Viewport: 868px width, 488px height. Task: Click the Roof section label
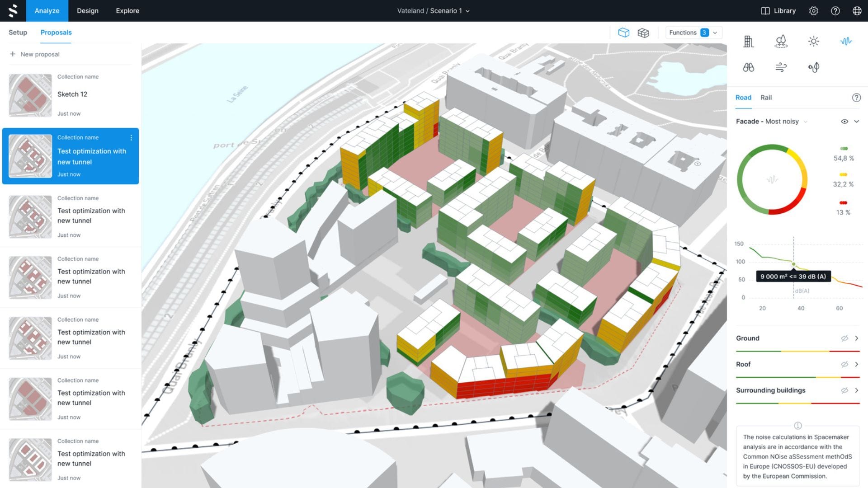(743, 364)
